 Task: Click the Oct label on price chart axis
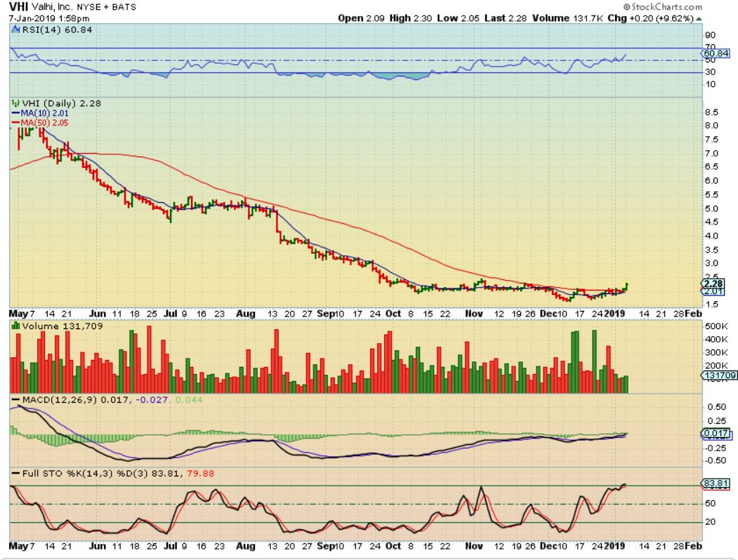393,314
